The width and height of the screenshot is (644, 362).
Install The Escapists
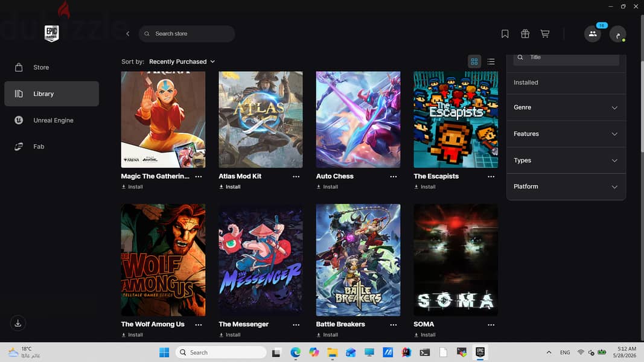(x=425, y=187)
